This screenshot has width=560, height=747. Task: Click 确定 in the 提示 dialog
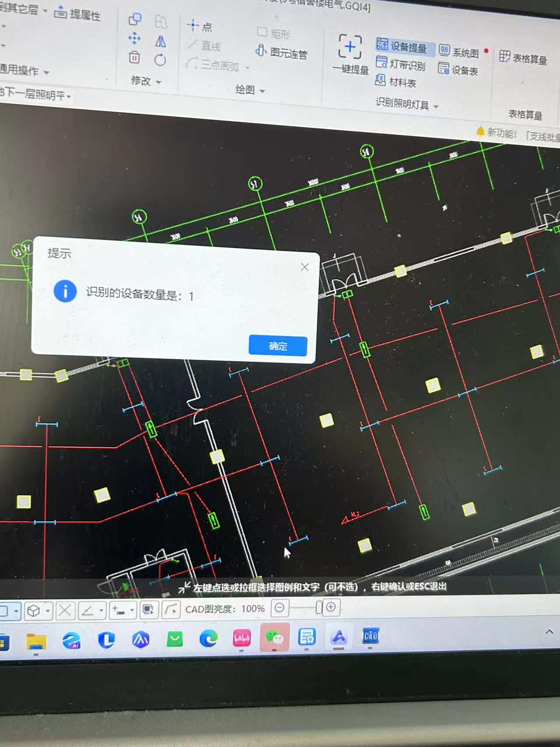click(278, 346)
